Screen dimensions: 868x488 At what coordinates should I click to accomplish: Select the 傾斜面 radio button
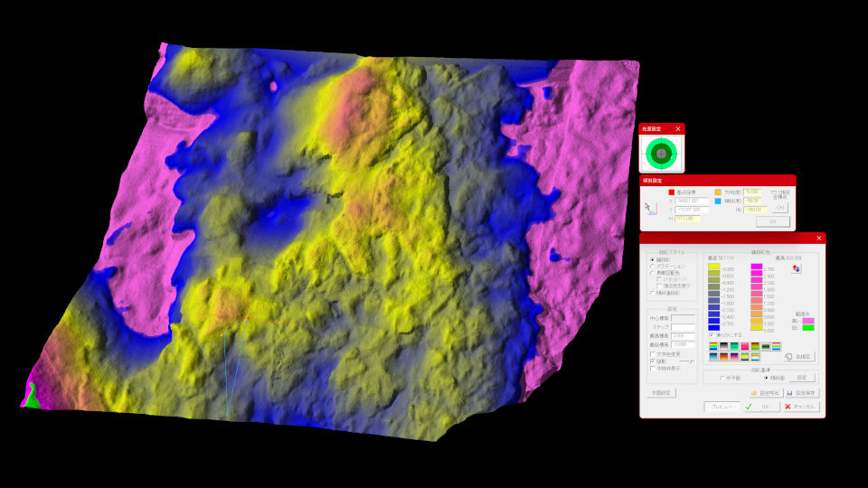tap(767, 378)
